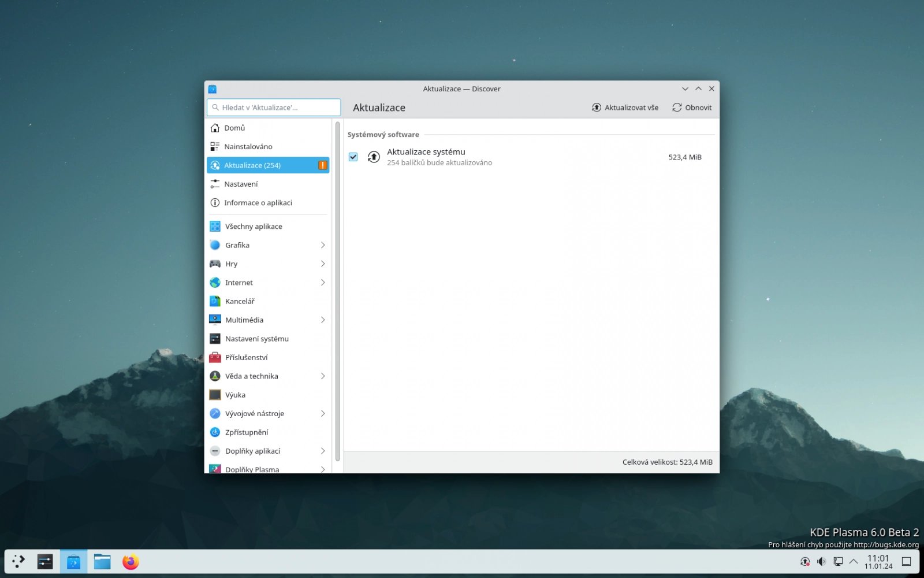Select Aktualizace (254) in the sidebar
Image resolution: width=924 pixels, height=578 pixels.
268,165
